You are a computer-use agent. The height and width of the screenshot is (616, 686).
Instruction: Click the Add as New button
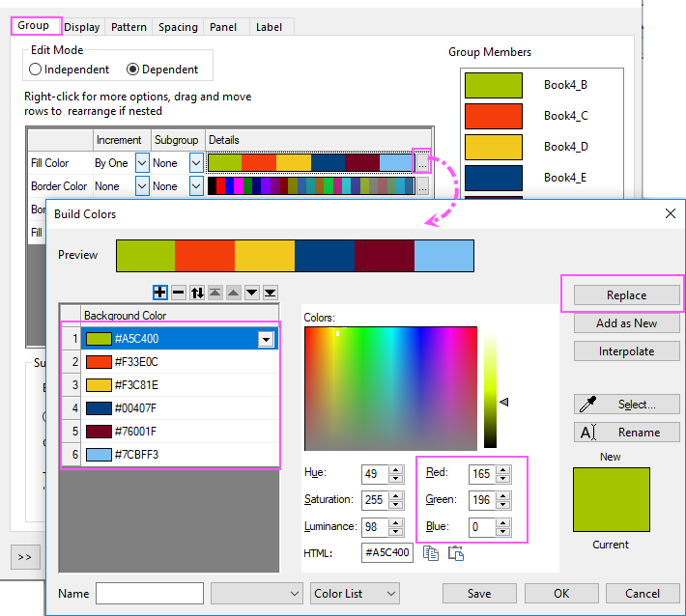626,323
